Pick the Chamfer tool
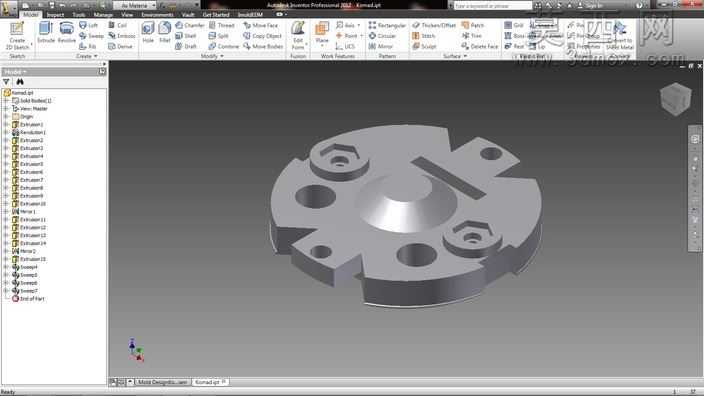The width and height of the screenshot is (704, 396). coord(190,26)
